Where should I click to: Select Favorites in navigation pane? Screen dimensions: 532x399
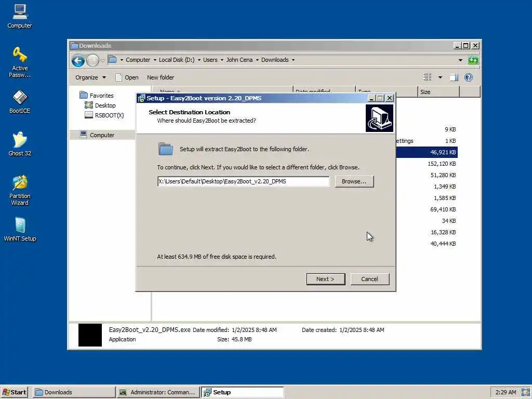(97, 96)
